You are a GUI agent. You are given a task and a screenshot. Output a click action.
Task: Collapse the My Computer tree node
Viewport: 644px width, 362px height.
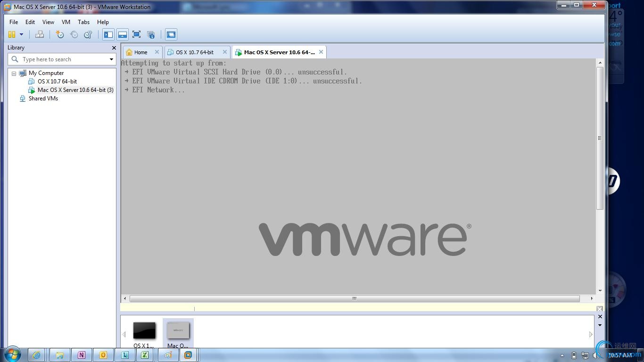point(14,74)
